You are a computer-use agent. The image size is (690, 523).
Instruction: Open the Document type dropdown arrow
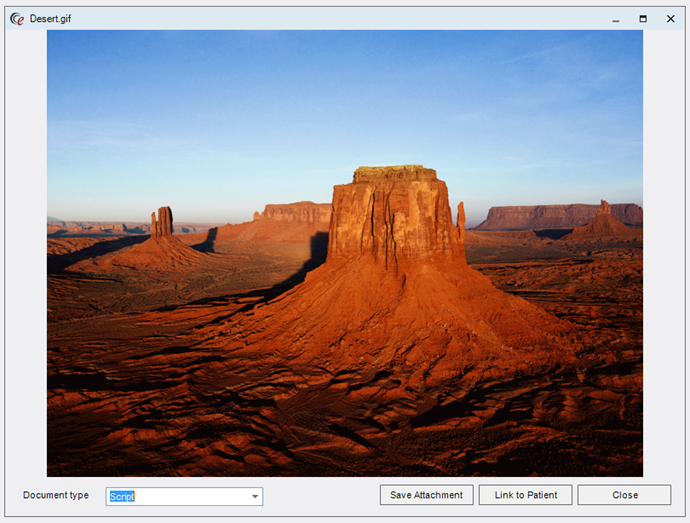[x=255, y=496]
